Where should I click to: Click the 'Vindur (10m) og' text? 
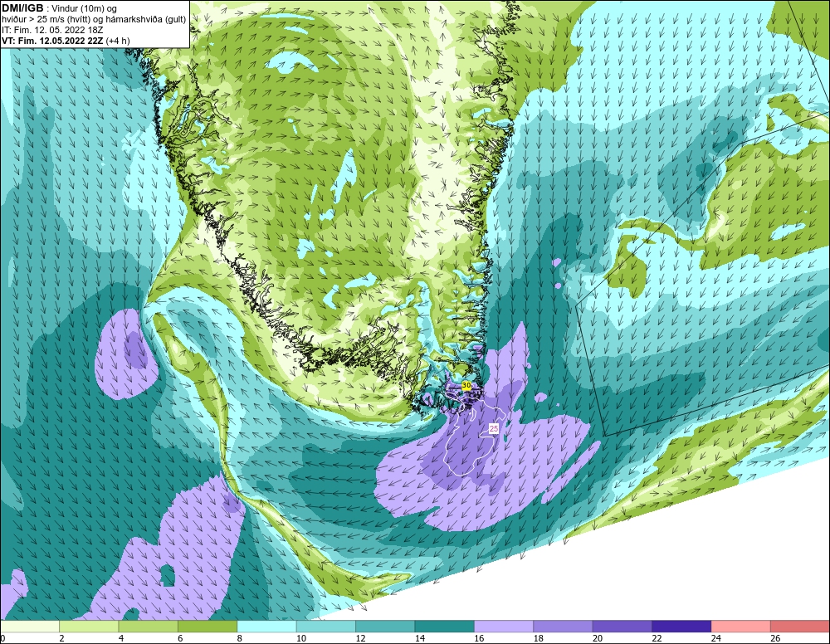coord(85,9)
